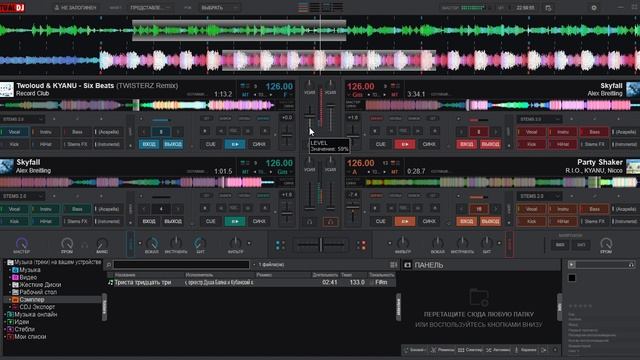The width and height of the screenshot is (640, 360).
Task: Toggle the Bass stem on the Six Beats deck
Action: coord(77,132)
